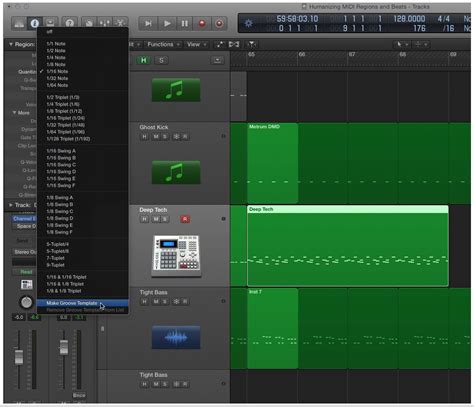This screenshot has width=474, height=407.
Task: Mute the first Tight Bass track
Action: pyautogui.click(x=156, y=302)
